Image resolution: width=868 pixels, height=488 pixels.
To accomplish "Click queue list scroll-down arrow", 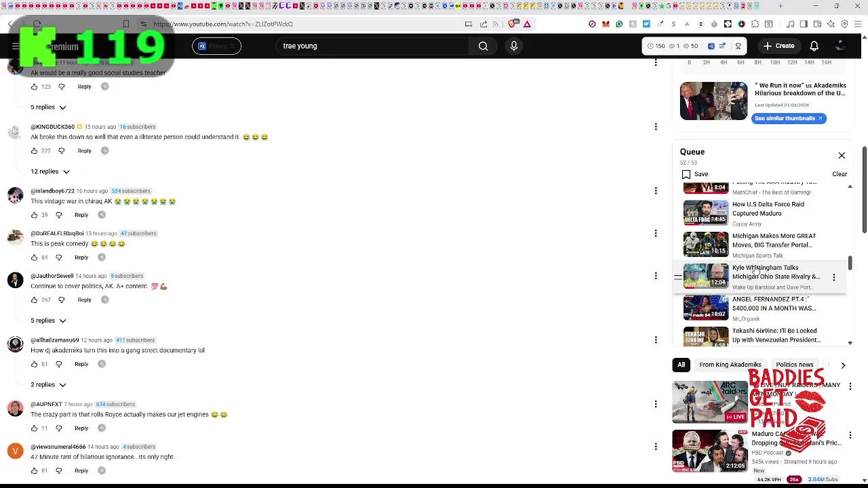I will (x=850, y=343).
